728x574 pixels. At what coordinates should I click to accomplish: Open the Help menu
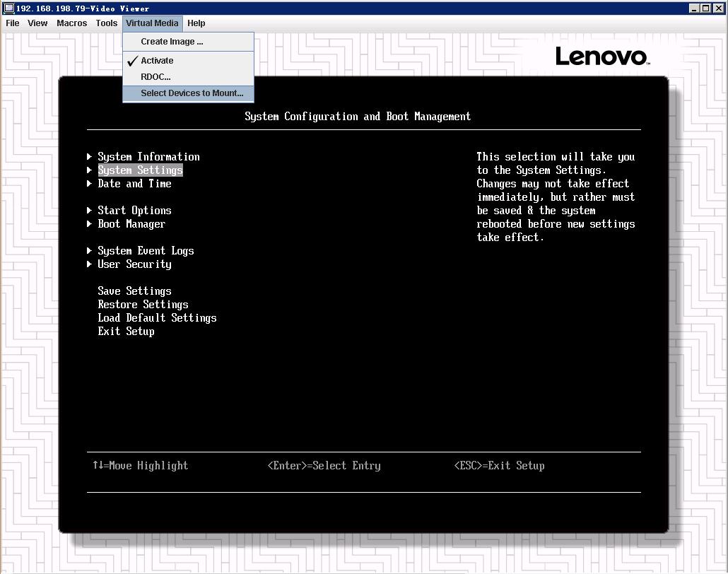coord(196,23)
